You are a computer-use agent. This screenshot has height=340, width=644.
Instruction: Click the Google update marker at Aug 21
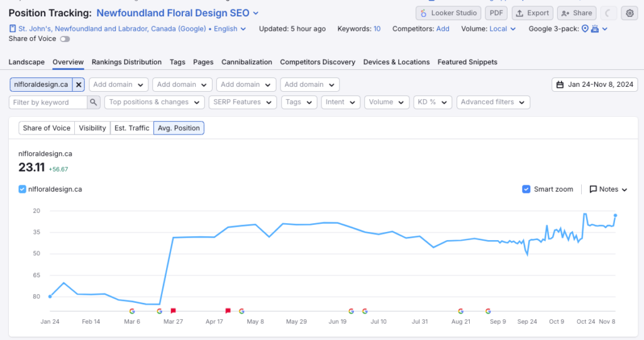[x=461, y=311]
